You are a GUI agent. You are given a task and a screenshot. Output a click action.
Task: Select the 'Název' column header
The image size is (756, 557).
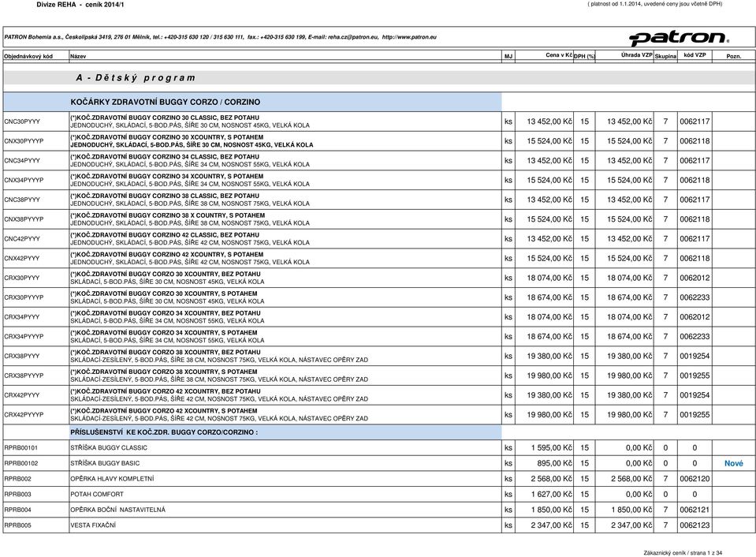click(x=78, y=57)
